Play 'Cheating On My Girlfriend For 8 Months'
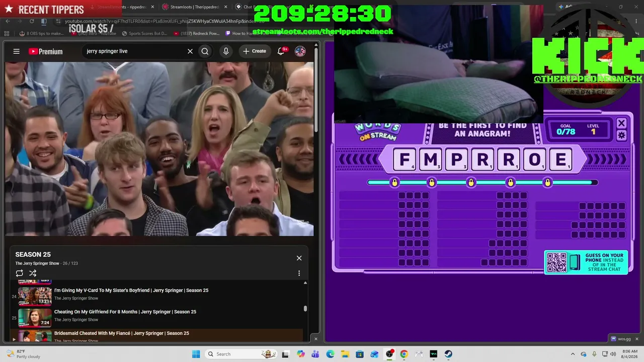 click(x=125, y=312)
